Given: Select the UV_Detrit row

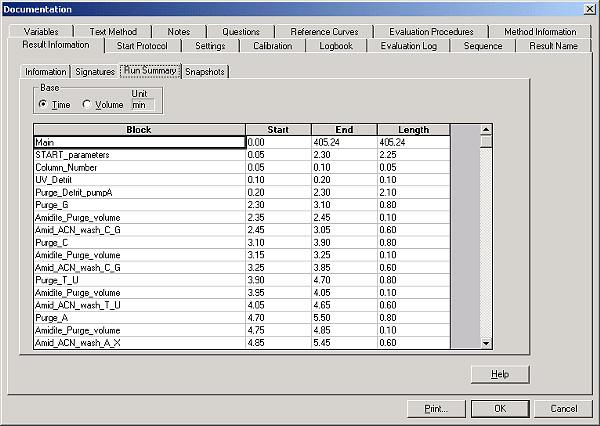Looking at the screenshot, I should click(242, 180).
